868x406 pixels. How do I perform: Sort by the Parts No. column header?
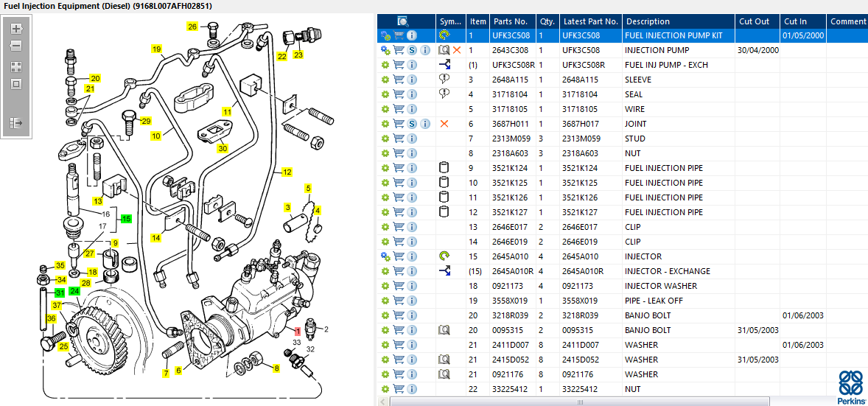(513, 21)
